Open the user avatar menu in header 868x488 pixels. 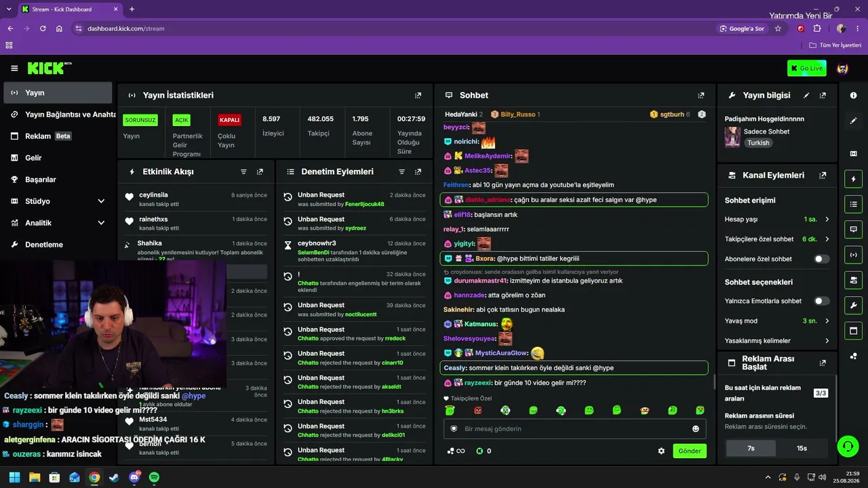pyautogui.click(x=842, y=68)
